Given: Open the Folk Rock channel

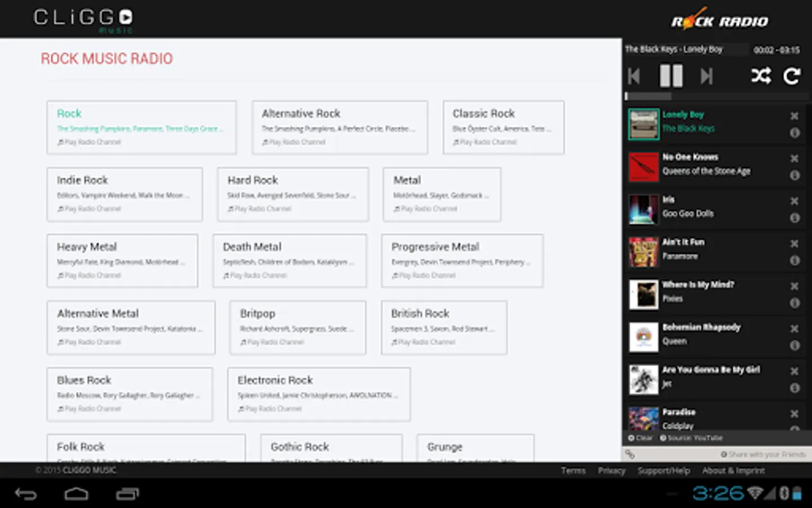Looking at the screenshot, I should click(x=146, y=448).
